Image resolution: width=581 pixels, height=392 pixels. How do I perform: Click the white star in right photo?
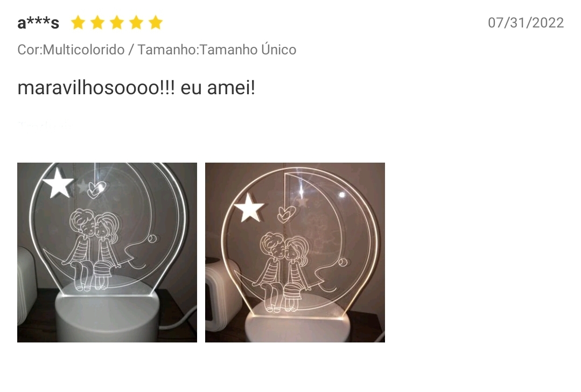pyautogui.click(x=249, y=207)
